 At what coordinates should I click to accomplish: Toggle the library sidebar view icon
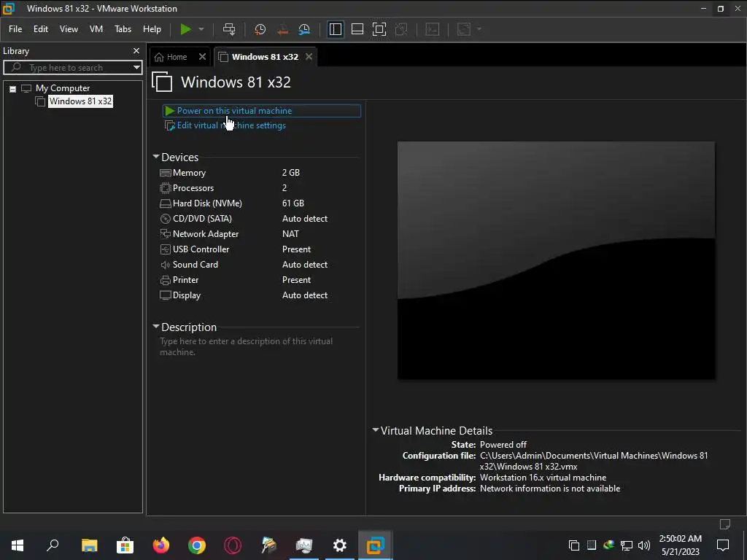tap(336, 29)
